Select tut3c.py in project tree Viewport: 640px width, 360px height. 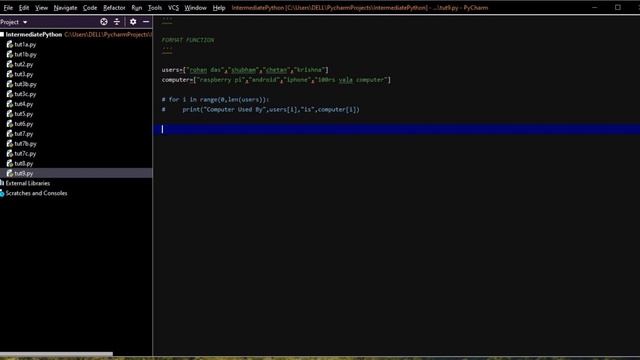point(25,94)
